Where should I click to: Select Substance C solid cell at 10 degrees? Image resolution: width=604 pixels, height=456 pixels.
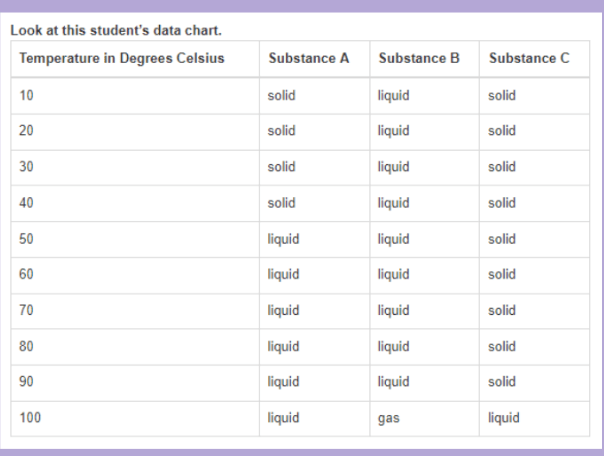[534, 96]
